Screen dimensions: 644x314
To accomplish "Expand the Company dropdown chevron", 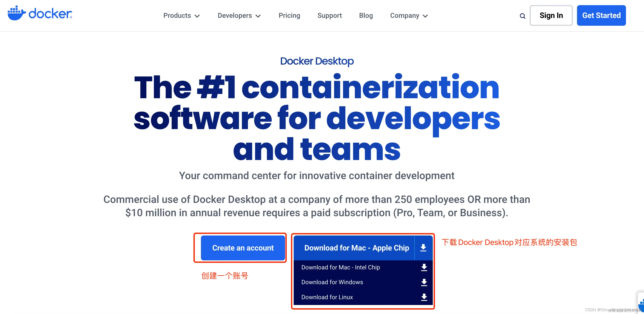I will pyautogui.click(x=425, y=16).
